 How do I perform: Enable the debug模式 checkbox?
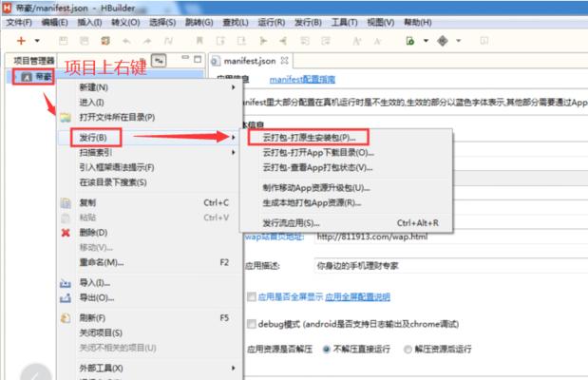[x=251, y=324]
